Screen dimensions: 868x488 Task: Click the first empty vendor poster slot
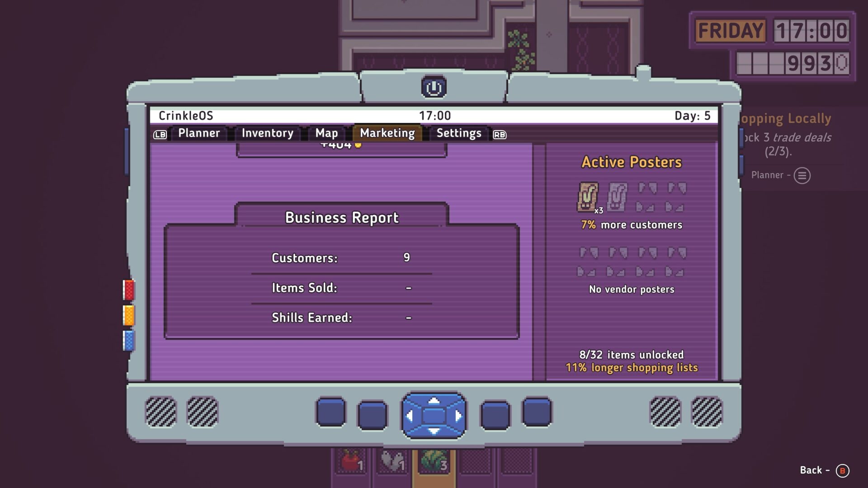point(588,262)
